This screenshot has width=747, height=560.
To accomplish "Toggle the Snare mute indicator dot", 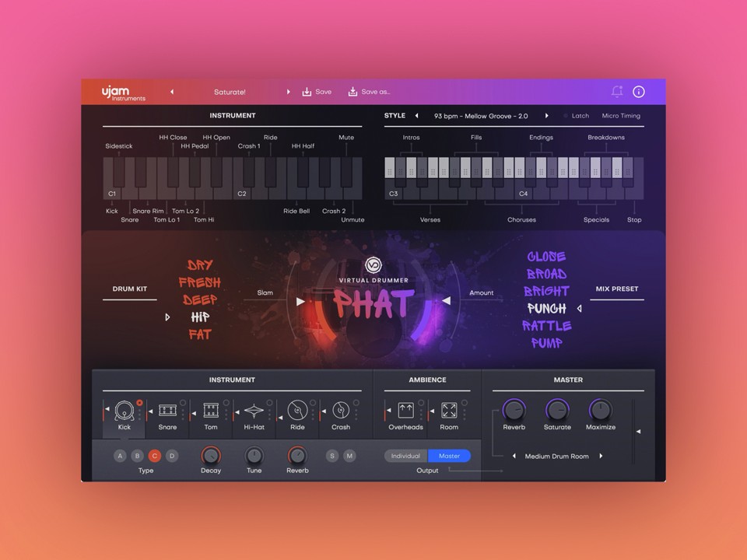I will [183, 403].
